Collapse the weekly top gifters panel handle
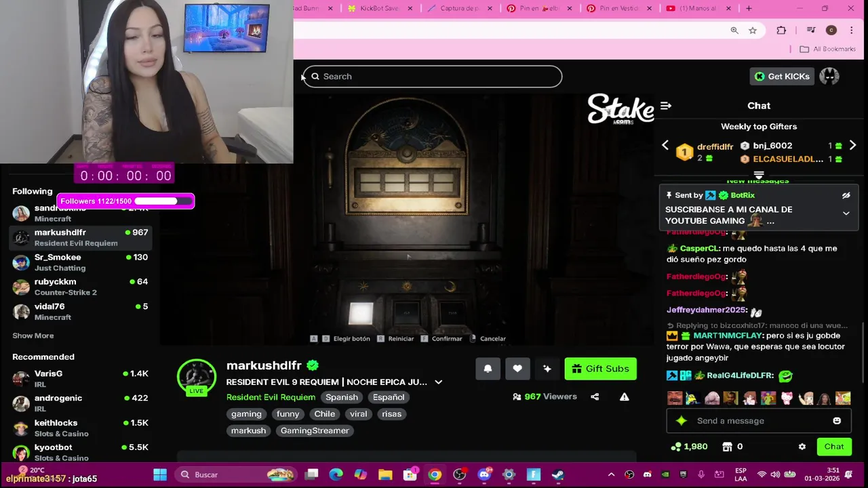This screenshot has height=488, width=868. (x=759, y=175)
